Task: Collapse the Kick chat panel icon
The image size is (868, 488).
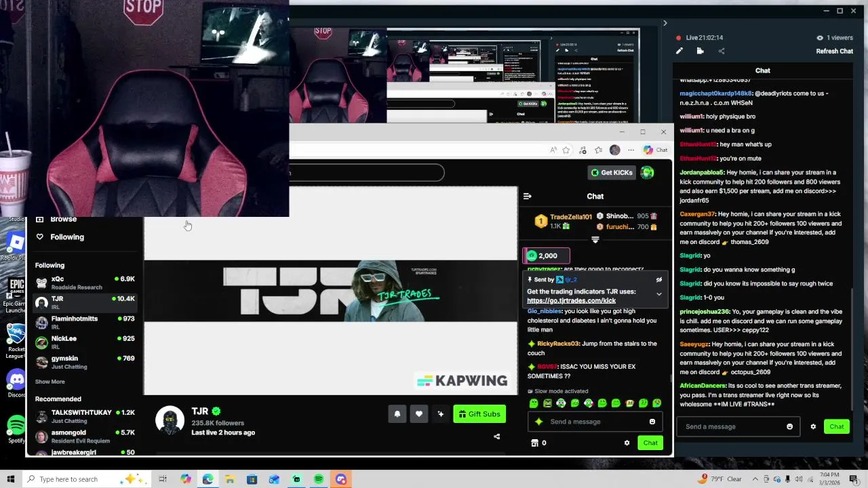Action: (x=528, y=197)
